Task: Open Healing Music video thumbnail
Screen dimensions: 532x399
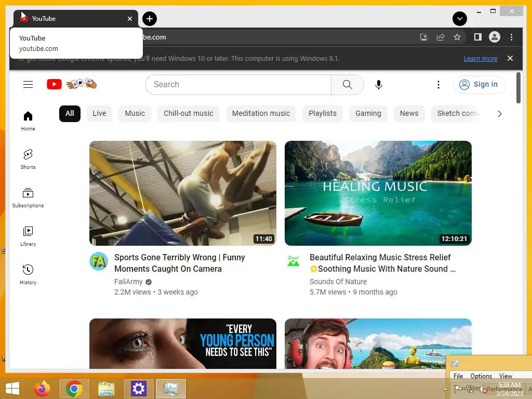Action: coord(378,193)
